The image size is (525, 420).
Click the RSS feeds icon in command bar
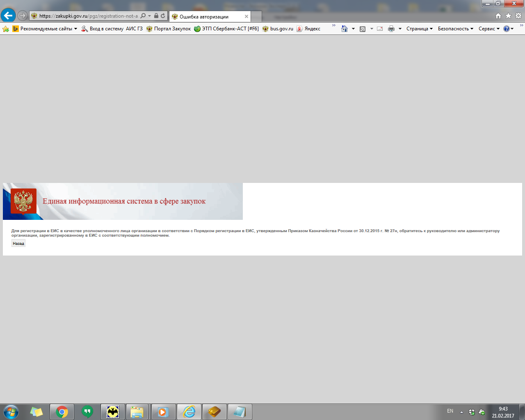(x=363, y=29)
